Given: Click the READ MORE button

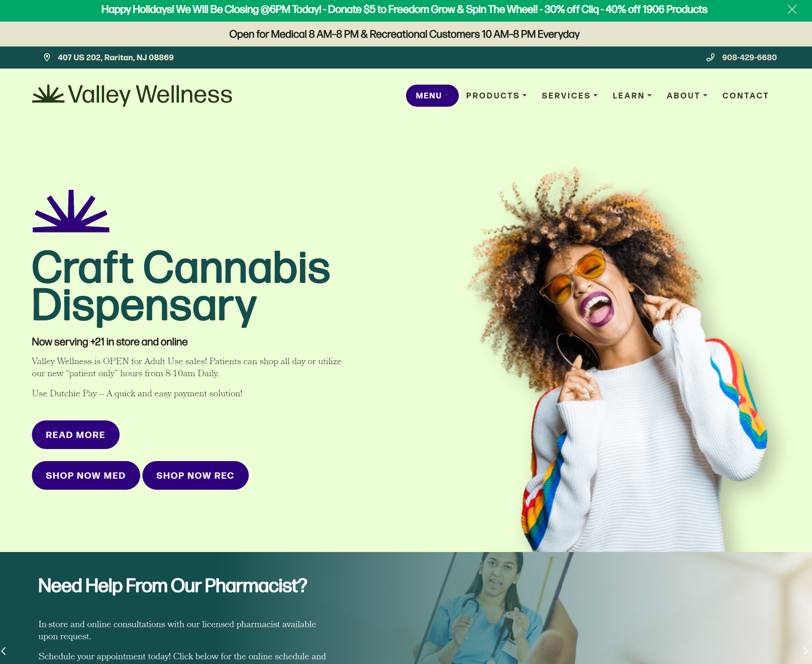Looking at the screenshot, I should (x=75, y=434).
